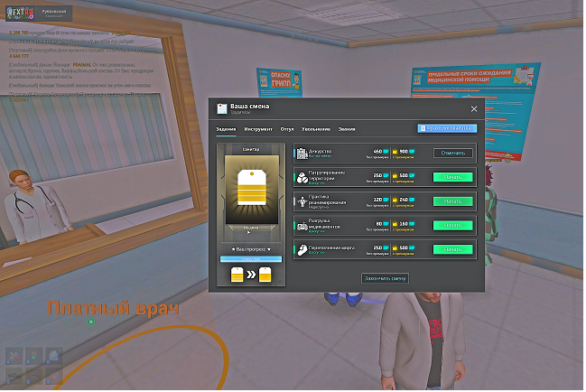Click the crown icon in Разгрузка медикаментов row
This screenshot has height=392, width=586.
coord(396,225)
